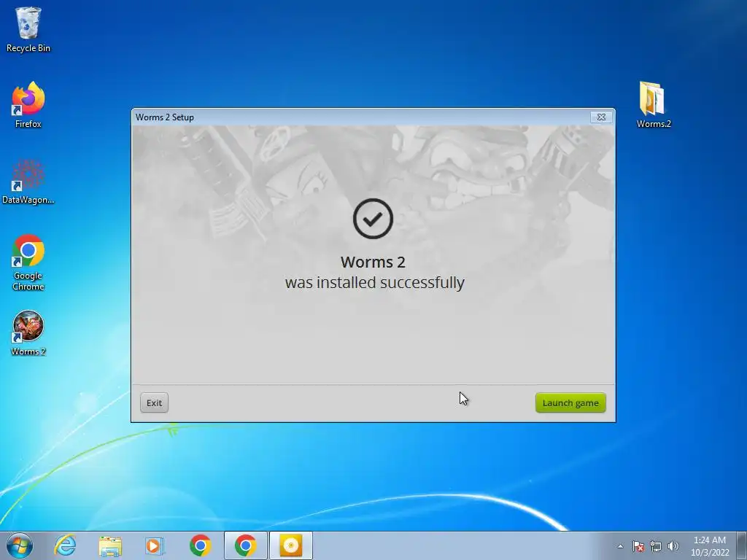This screenshot has height=560, width=747.
Task: Click the Worms 2 Setup title text
Action: click(x=164, y=117)
